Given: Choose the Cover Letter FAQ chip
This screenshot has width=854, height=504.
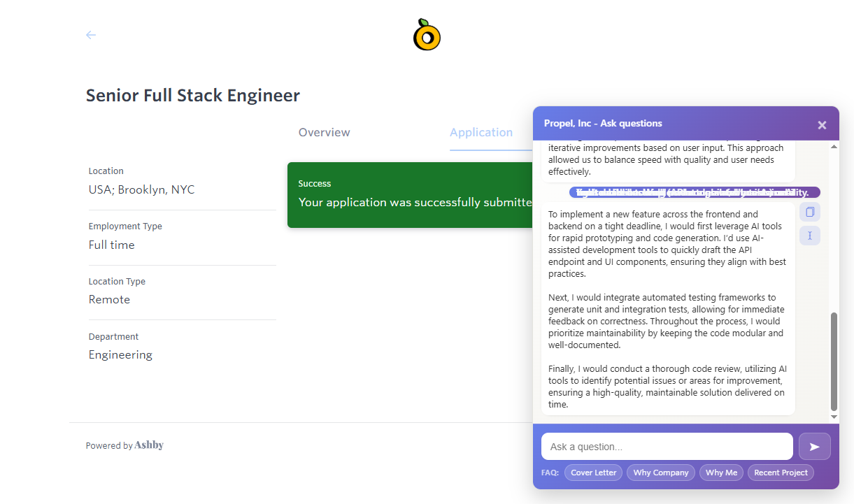Looking at the screenshot, I should point(593,473).
